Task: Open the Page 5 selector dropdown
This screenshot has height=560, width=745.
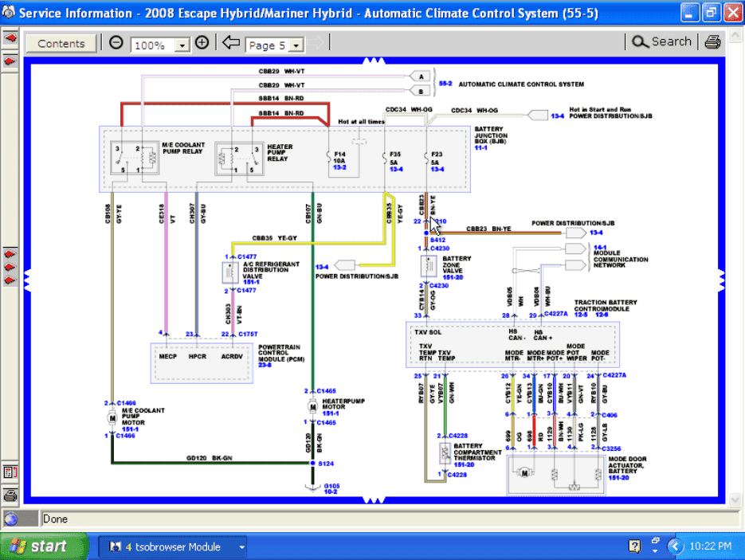Action: point(296,45)
